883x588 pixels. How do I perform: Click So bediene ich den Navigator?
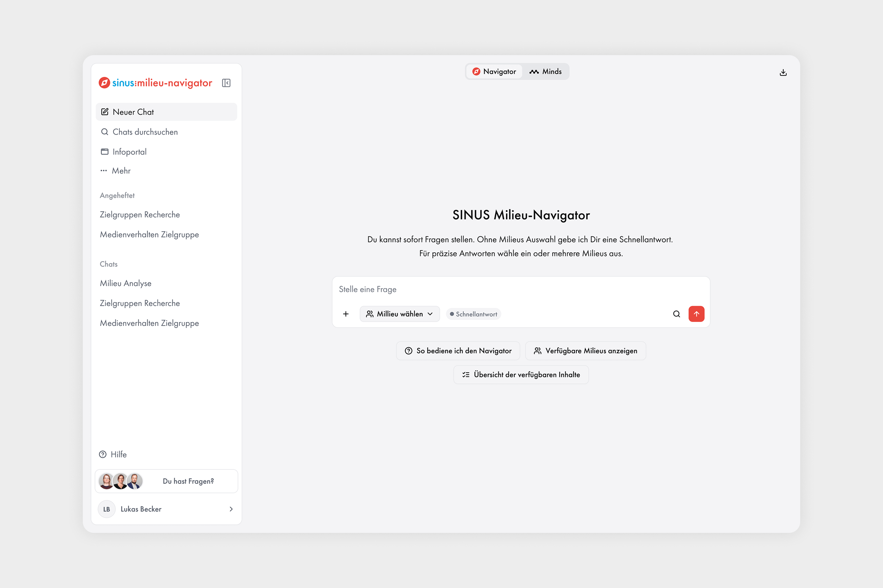point(458,351)
